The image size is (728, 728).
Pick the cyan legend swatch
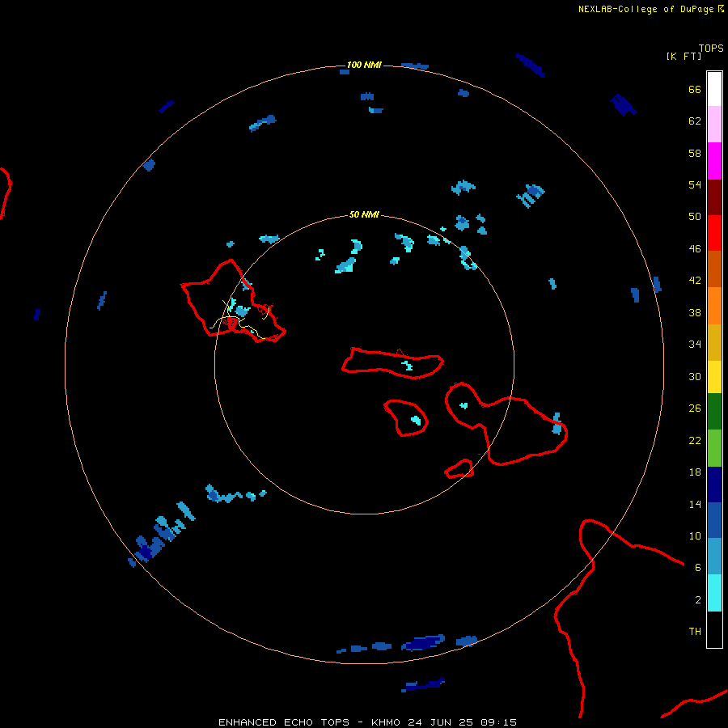pos(714,593)
